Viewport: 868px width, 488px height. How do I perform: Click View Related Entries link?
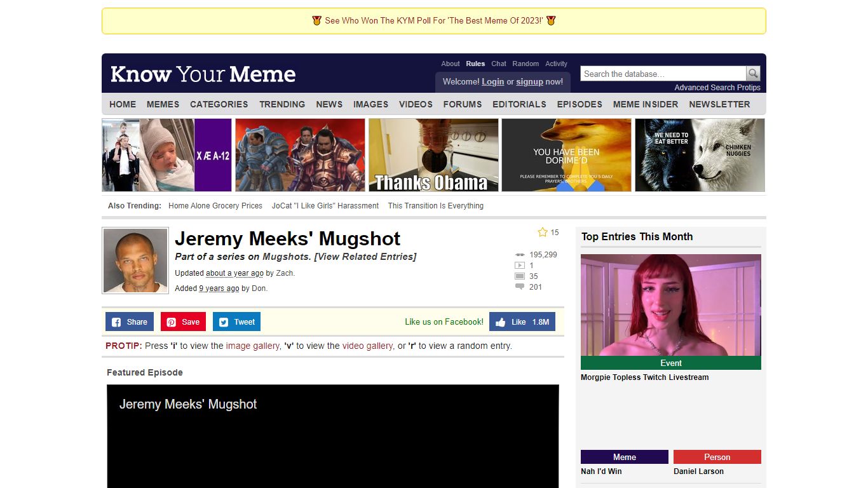(x=365, y=257)
